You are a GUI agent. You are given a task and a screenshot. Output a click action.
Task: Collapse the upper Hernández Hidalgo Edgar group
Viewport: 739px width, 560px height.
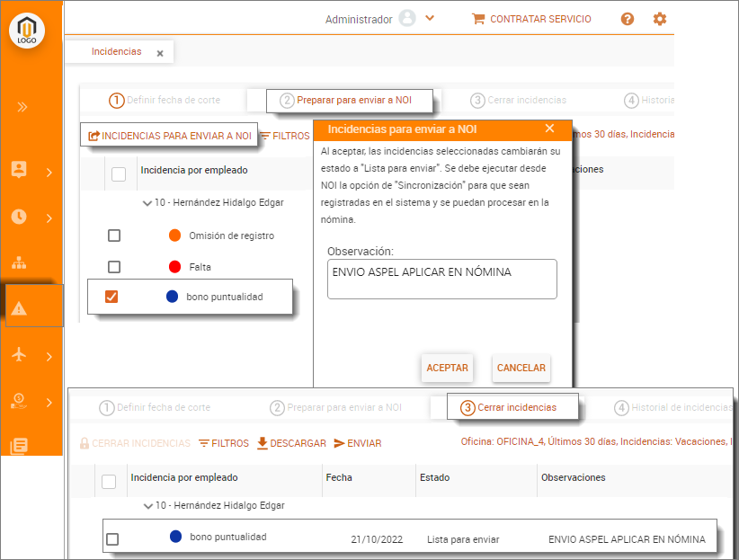(147, 203)
